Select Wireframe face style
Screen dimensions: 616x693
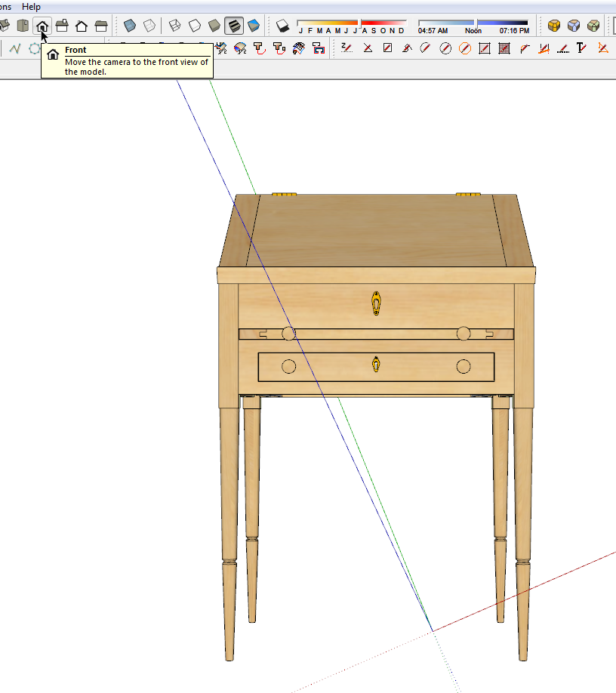click(x=175, y=26)
